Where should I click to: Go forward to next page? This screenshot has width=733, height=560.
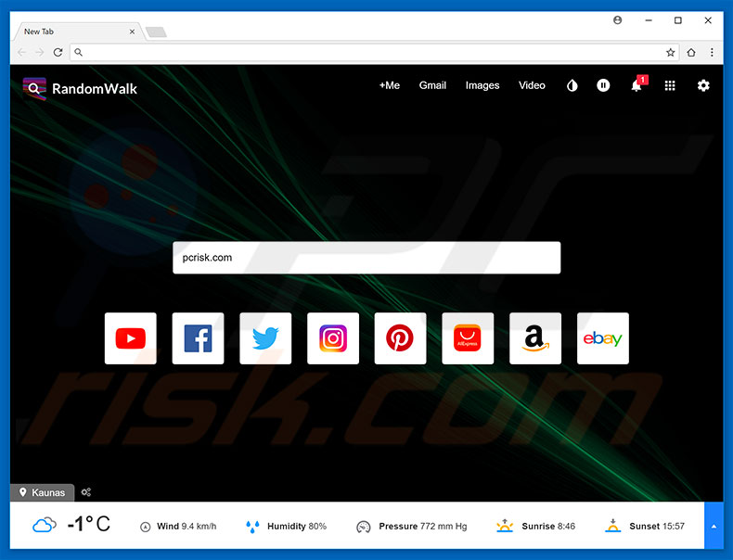40,52
